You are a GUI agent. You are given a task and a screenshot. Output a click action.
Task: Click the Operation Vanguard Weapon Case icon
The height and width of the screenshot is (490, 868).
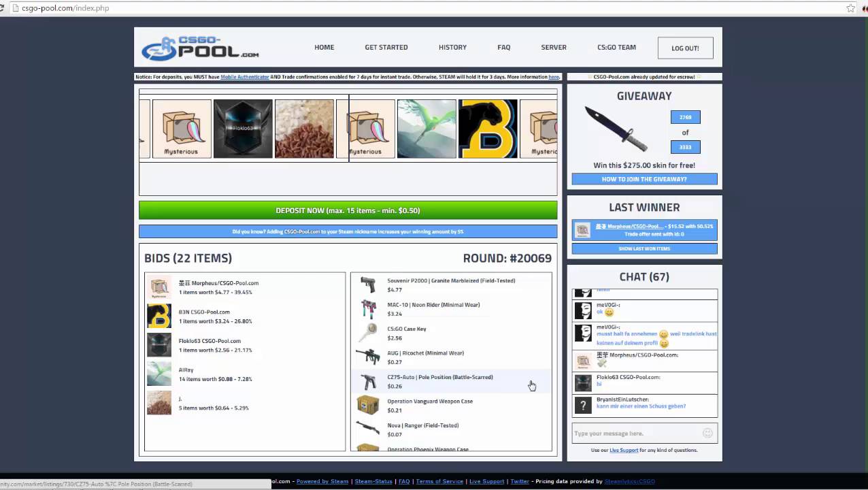point(368,406)
